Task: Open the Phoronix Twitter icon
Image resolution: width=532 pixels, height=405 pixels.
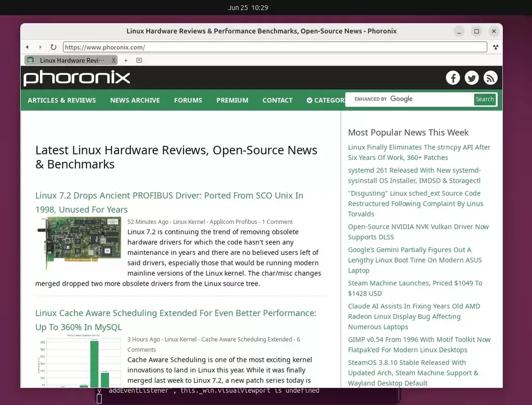Action: pos(472,78)
